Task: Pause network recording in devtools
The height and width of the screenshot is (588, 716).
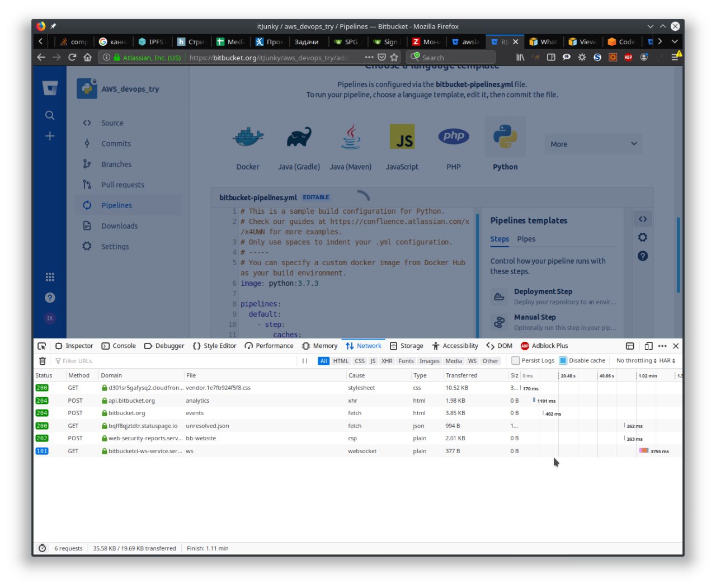Action: coord(305,361)
